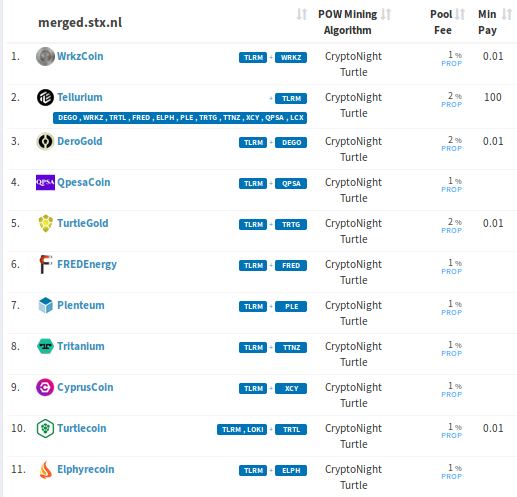The height and width of the screenshot is (497, 517).
Task: Open the DeroGold link
Action: [80, 141]
